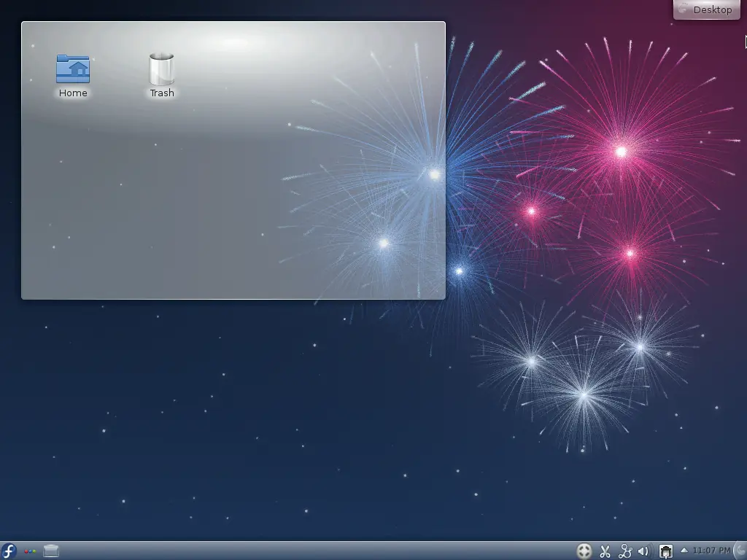Open the Device Notifier tray icon
Image resolution: width=747 pixels, height=560 pixels.
coord(584,551)
